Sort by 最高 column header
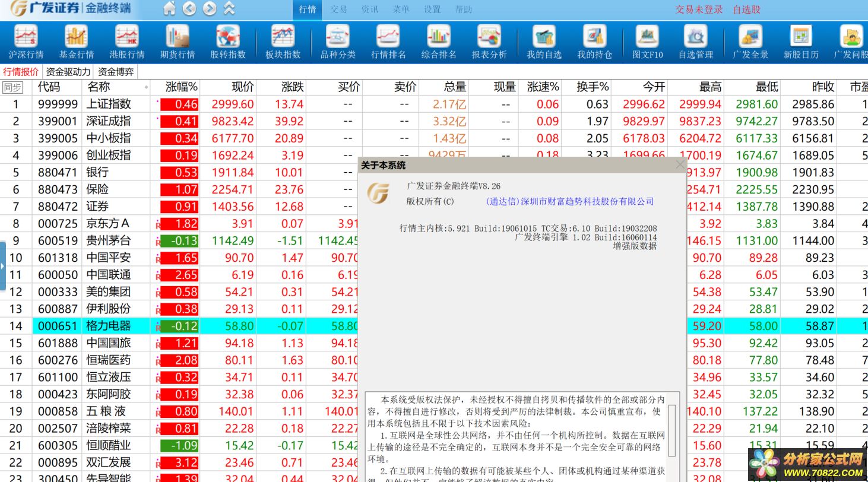This screenshot has height=482, width=868. point(710,87)
